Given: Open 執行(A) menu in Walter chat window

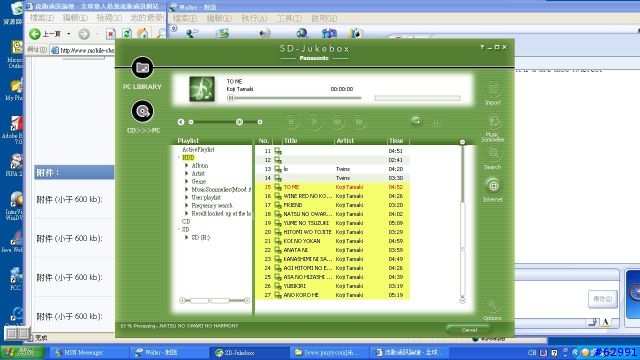Looking at the screenshot, I should [x=254, y=18].
